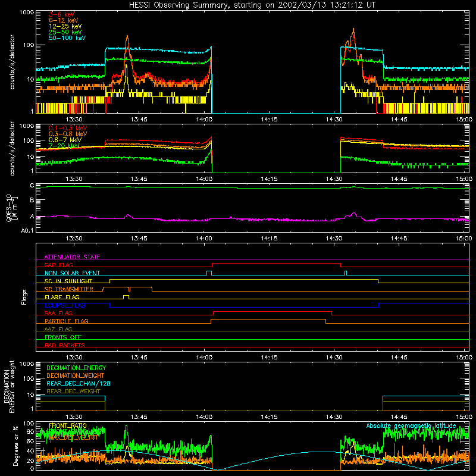Screen dimensions: 476x476
Task: Select the red BAD_PACKETS label
Action: click(x=65, y=345)
